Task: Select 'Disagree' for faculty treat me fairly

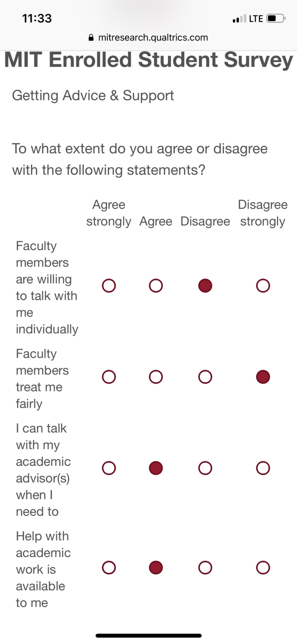Action: tap(205, 377)
